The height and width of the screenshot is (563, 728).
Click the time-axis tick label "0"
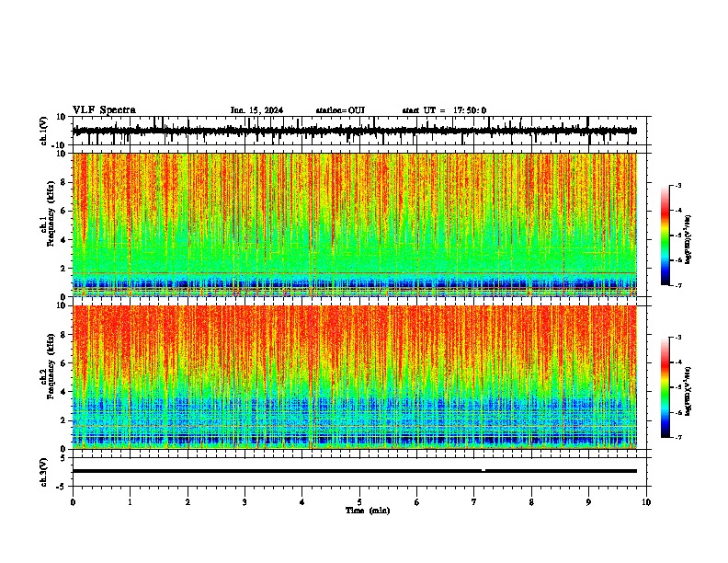click(x=73, y=502)
